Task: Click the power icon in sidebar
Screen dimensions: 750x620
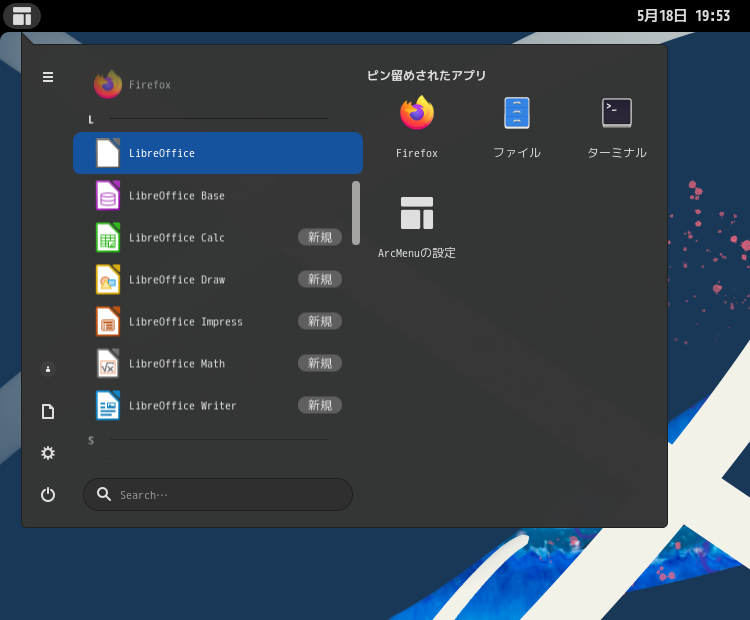Action: 48,495
